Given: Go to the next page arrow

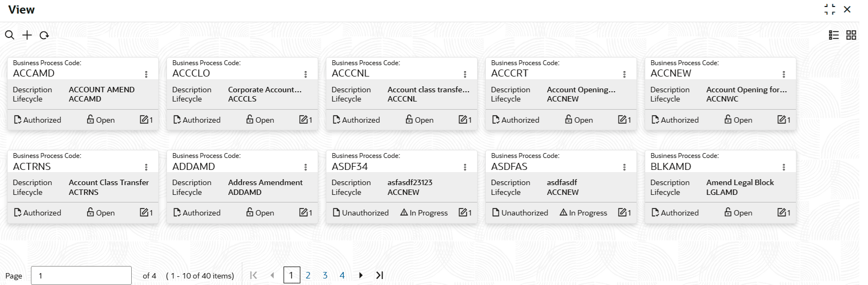Looking at the screenshot, I should click(x=361, y=275).
